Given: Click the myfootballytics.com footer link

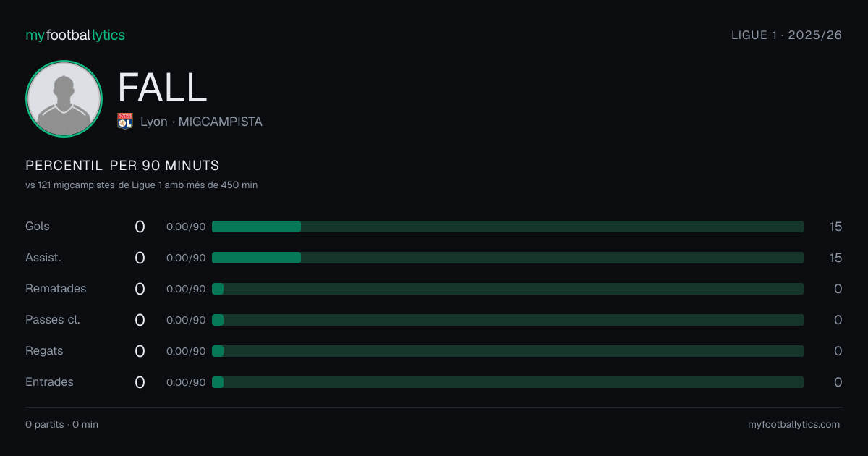Looking at the screenshot, I should 793,425.
